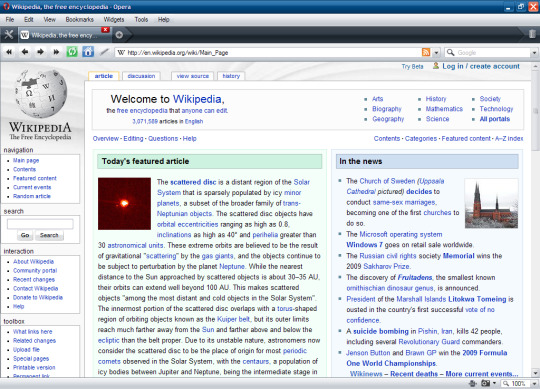Click the W favicon on Wikipedia tab
The height and width of the screenshot is (389, 540).
[24, 35]
